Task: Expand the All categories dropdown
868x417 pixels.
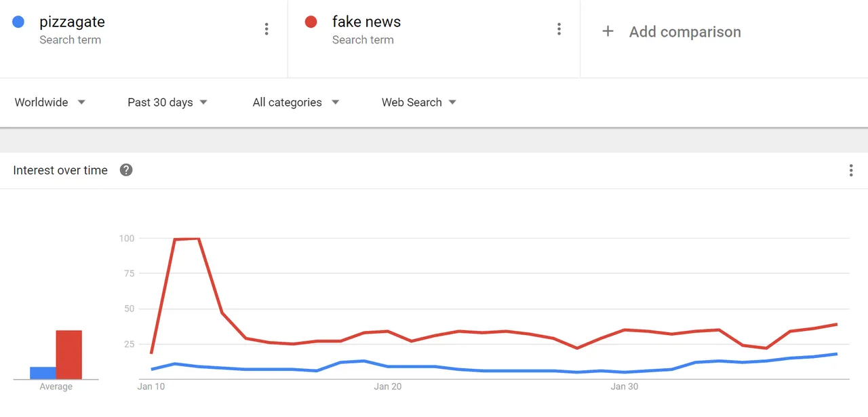Action: [x=296, y=102]
